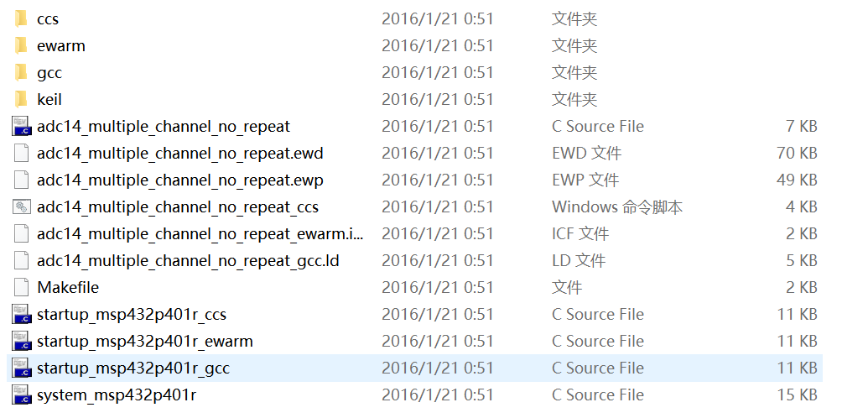Image resolution: width=868 pixels, height=418 pixels.
Task: Click the system_msp432p401r file icon
Action: tap(21, 394)
